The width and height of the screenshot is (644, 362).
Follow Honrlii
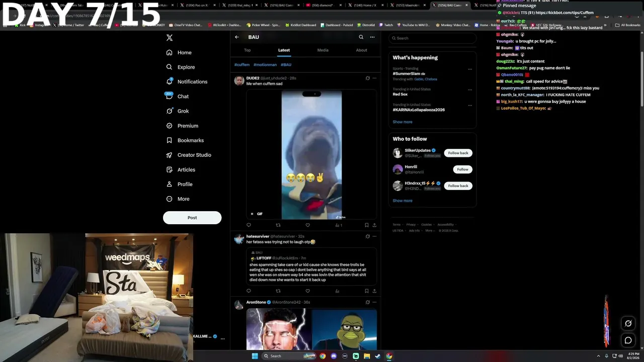pos(462,169)
